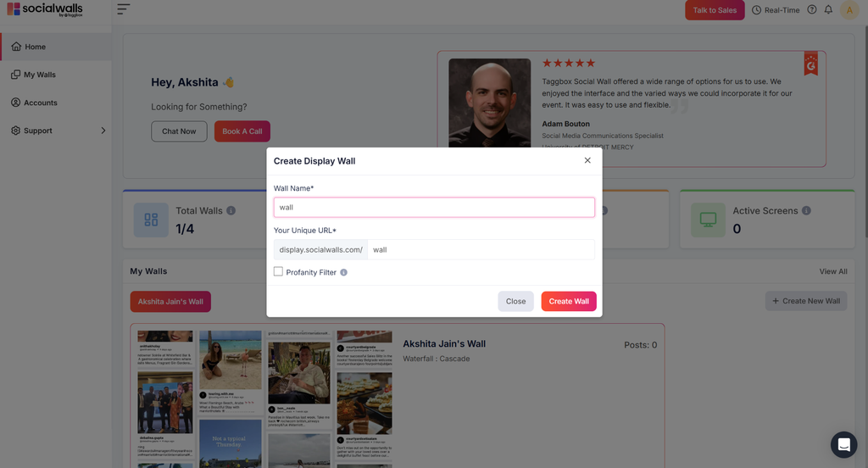Image resolution: width=868 pixels, height=468 pixels.
Task: Click the Real-Time clock icon
Action: [x=756, y=10]
